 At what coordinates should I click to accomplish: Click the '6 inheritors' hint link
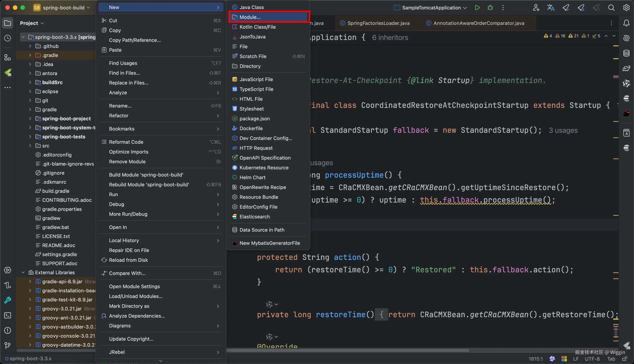click(390, 38)
